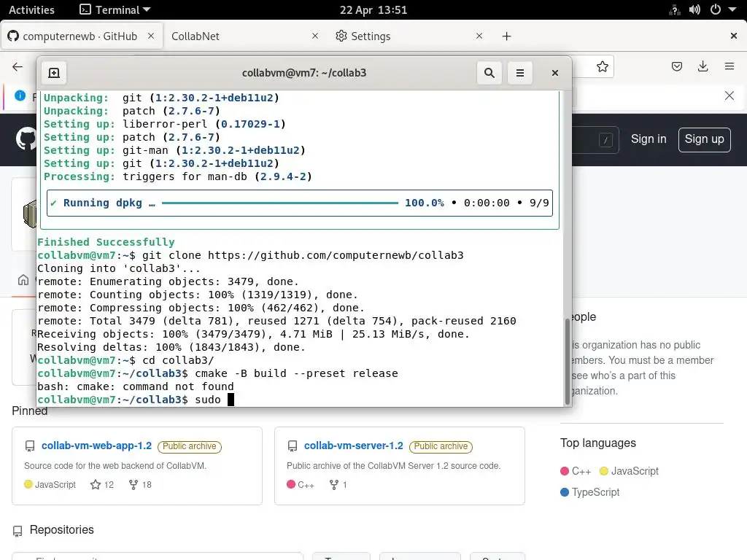Click the repo icon beside collab-vm-server-1.2
The width and height of the screenshot is (747, 560).
[x=293, y=446]
